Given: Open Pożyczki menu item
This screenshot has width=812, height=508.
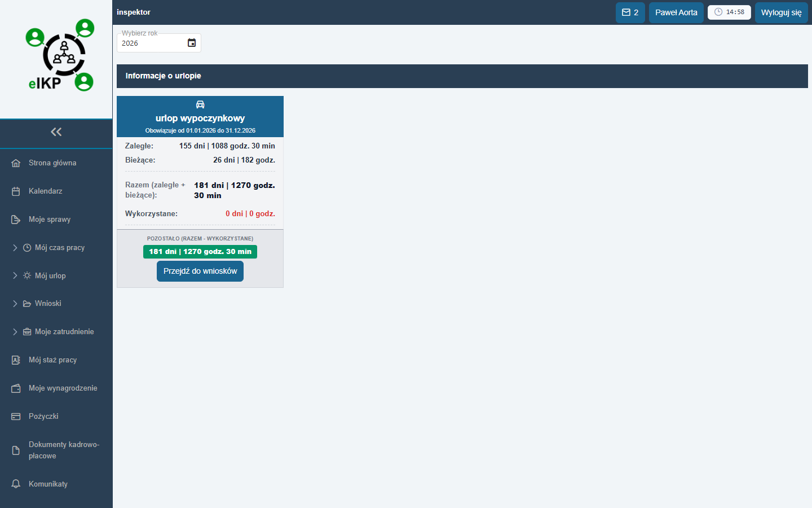Looking at the screenshot, I should point(56,417).
